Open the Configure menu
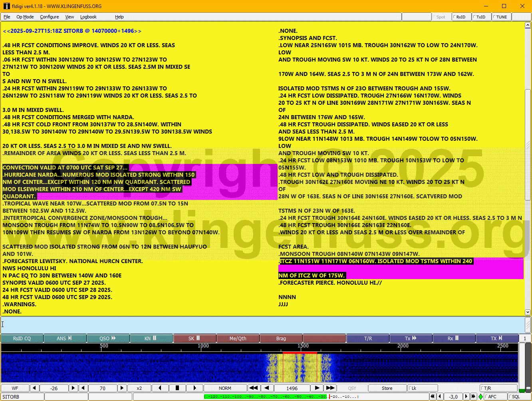Image resolution: width=532 pixels, height=401 pixels. [50, 17]
